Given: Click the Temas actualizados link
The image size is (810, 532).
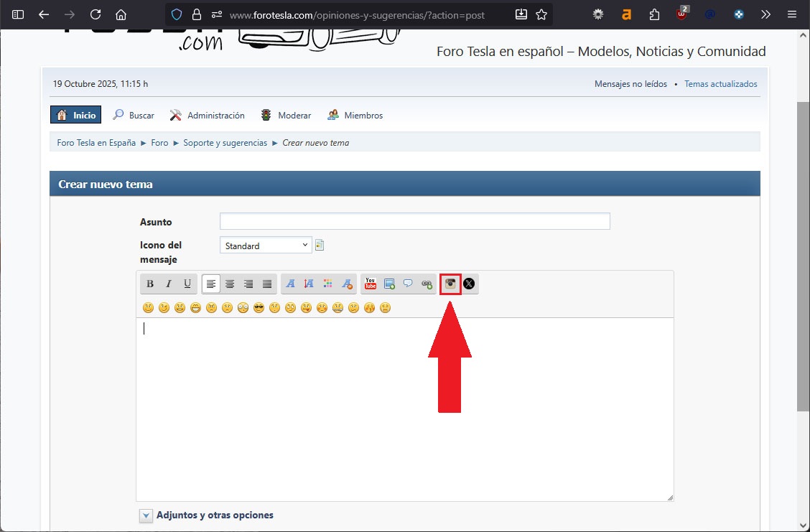Looking at the screenshot, I should click(x=720, y=84).
